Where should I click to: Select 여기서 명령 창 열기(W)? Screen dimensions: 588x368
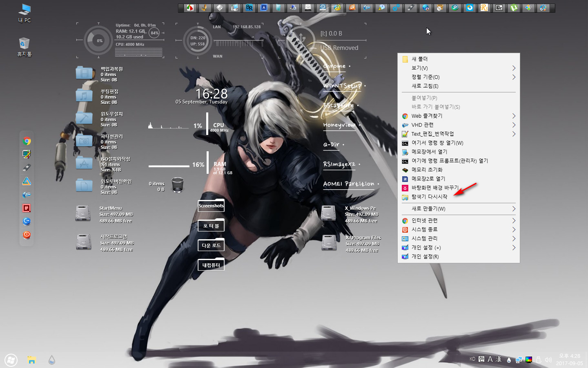tap(459, 143)
